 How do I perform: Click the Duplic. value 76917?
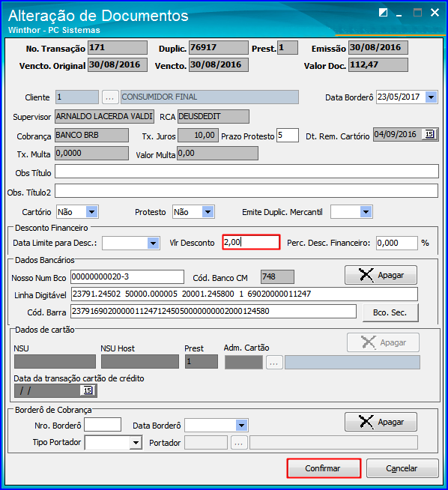coord(218,47)
